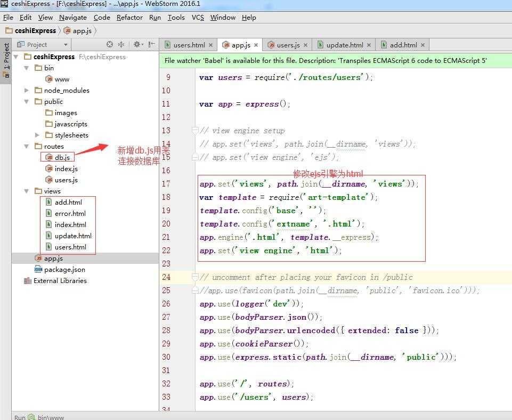
Task: Click app.js in the breadcrumb bar
Action: [78, 31]
